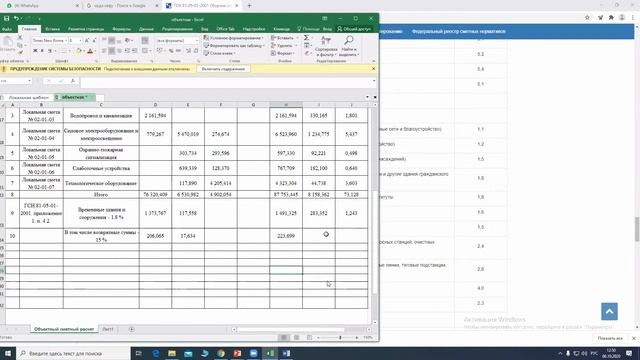640x360 pixels.
Task: Open the Find and Select magnifier menu
Action: [349, 46]
